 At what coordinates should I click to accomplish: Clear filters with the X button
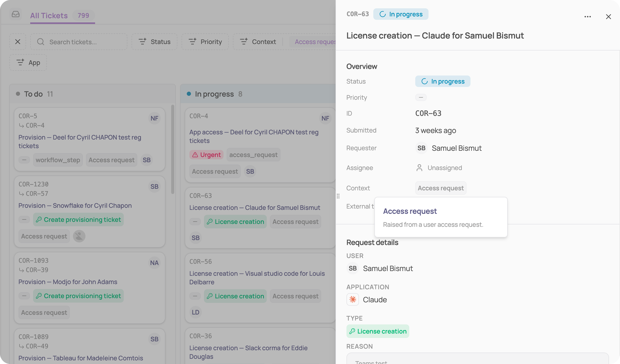coord(18,42)
